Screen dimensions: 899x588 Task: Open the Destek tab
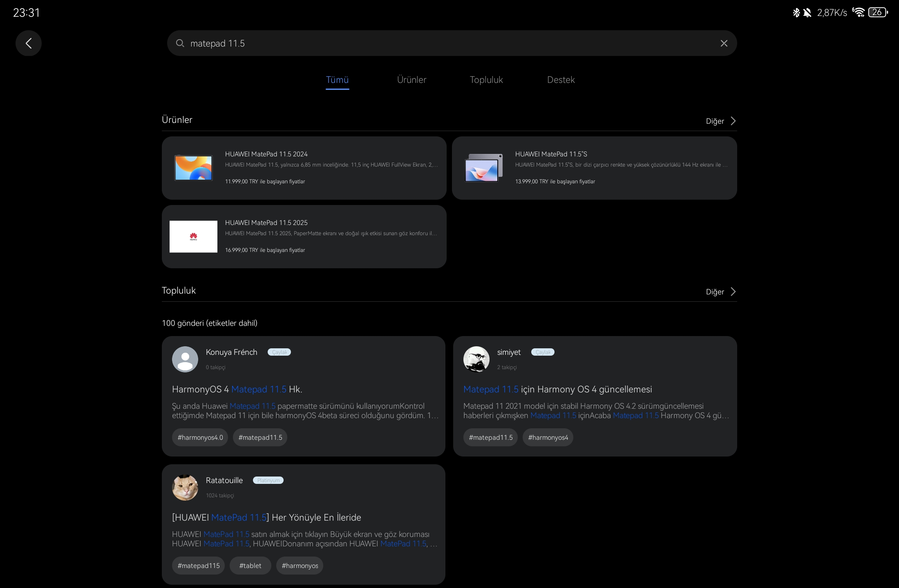tap(561, 80)
